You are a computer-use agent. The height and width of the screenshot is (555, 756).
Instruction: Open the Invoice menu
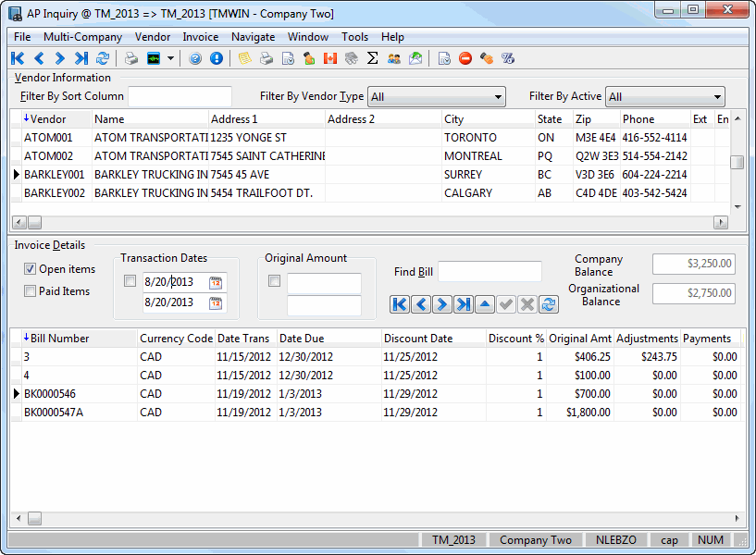200,37
